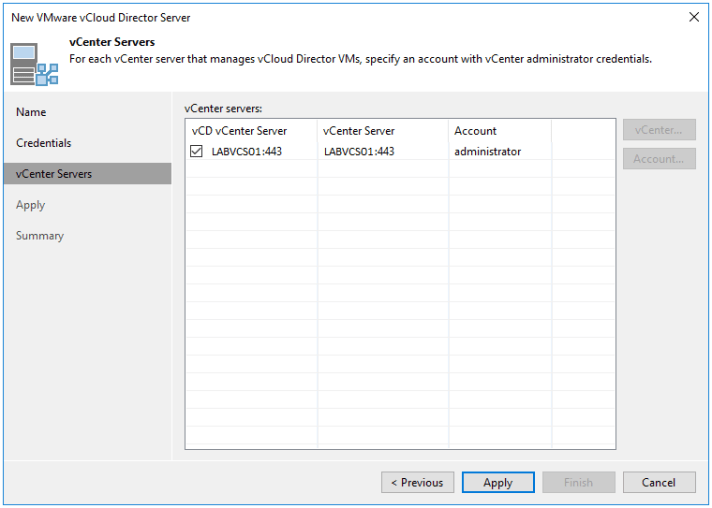Open the Credentials step in sidebar
Screen dimensions: 712x508
[x=44, y=143]
